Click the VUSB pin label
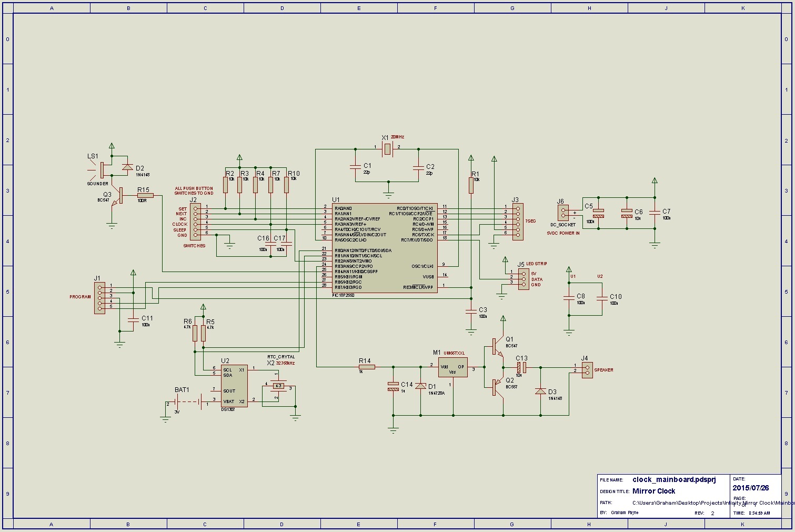 point(428,277)
